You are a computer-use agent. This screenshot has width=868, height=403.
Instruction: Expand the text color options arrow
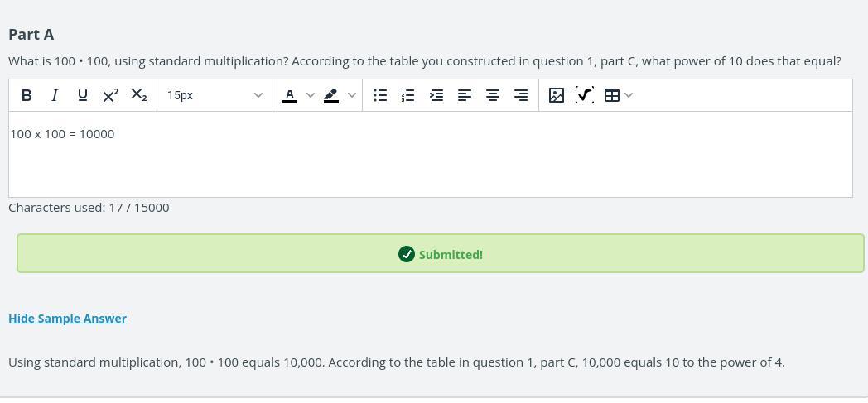point(311,95)
